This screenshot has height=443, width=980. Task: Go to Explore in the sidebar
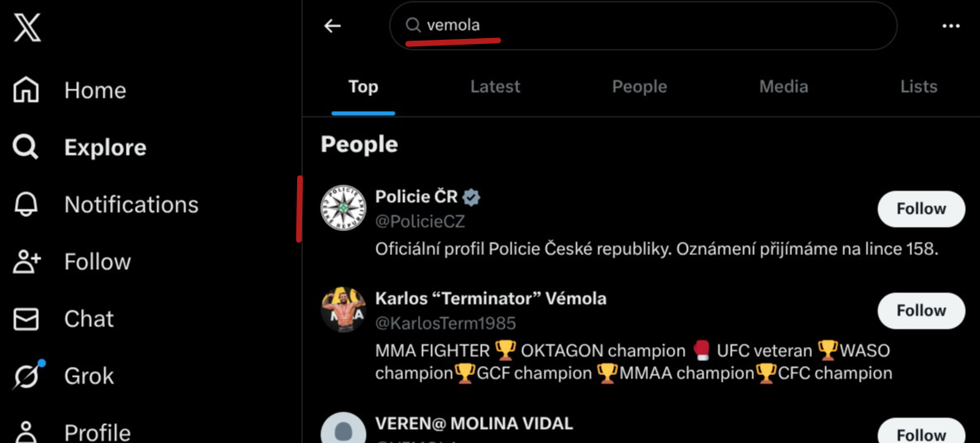click(26, 147)
